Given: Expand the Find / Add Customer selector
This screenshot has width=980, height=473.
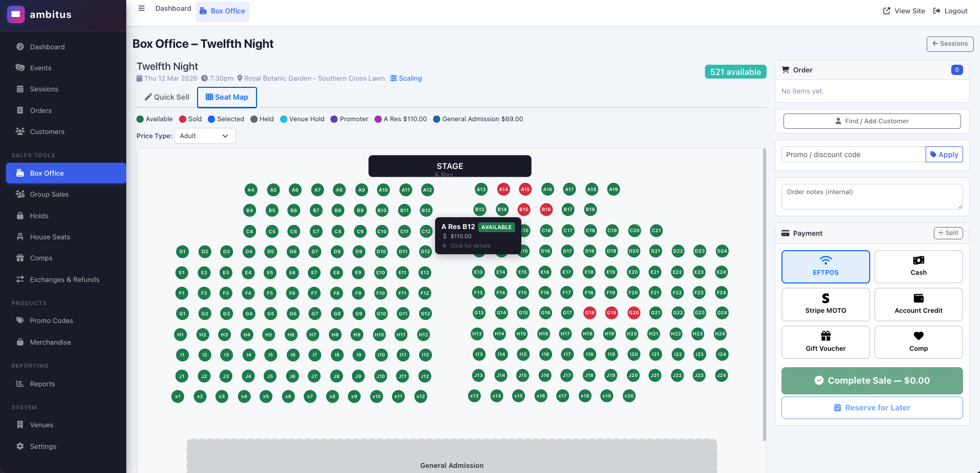Looking at the screenshot, I should pyautogui.click(x=871, y=121).
